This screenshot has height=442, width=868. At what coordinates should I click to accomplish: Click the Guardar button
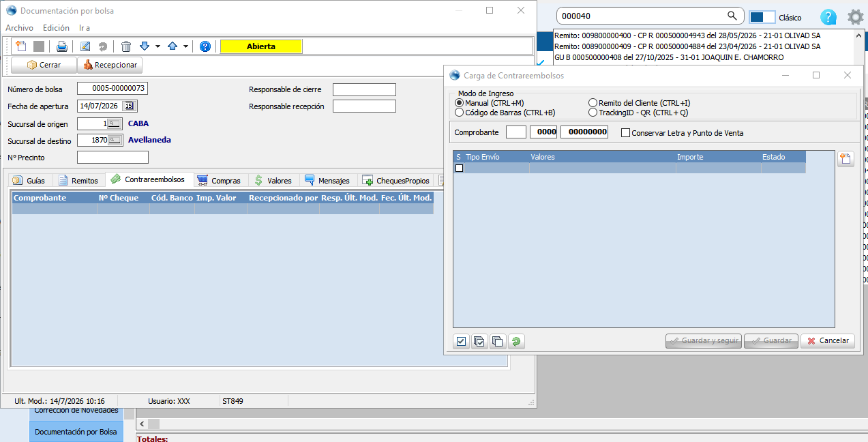(x=771, y=340)
